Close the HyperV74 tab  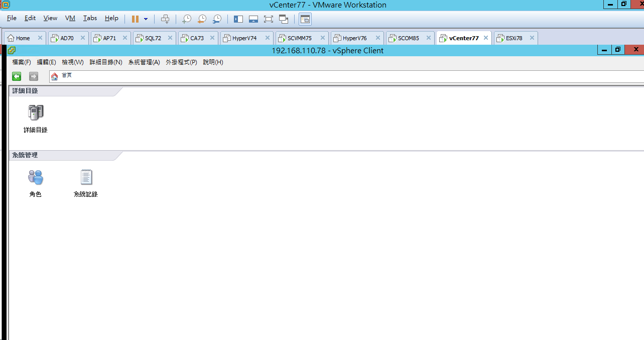(268, 38)
